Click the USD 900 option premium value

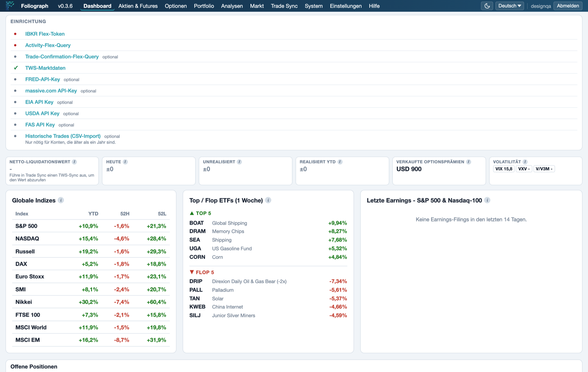pos(409,169)
